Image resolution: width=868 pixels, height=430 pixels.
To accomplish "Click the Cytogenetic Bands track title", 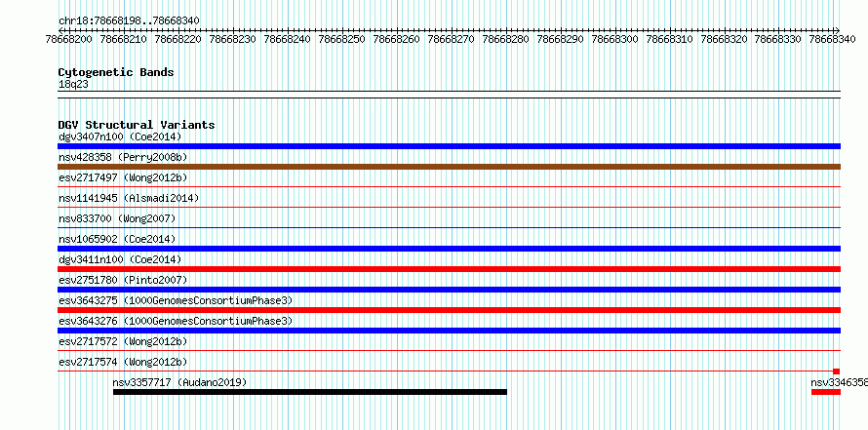I will (116, 72).
